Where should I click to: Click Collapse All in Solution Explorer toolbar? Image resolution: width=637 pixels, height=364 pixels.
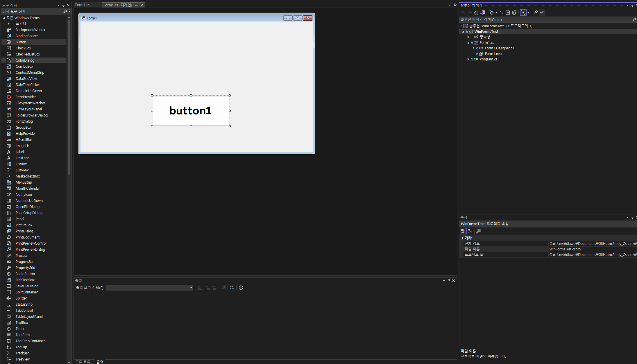[x=508, y=12]
